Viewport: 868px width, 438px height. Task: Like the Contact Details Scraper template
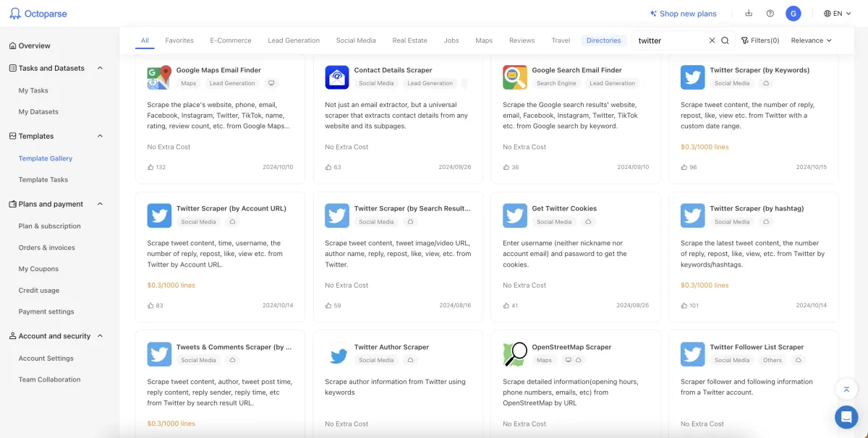click(x=328, y=167)
